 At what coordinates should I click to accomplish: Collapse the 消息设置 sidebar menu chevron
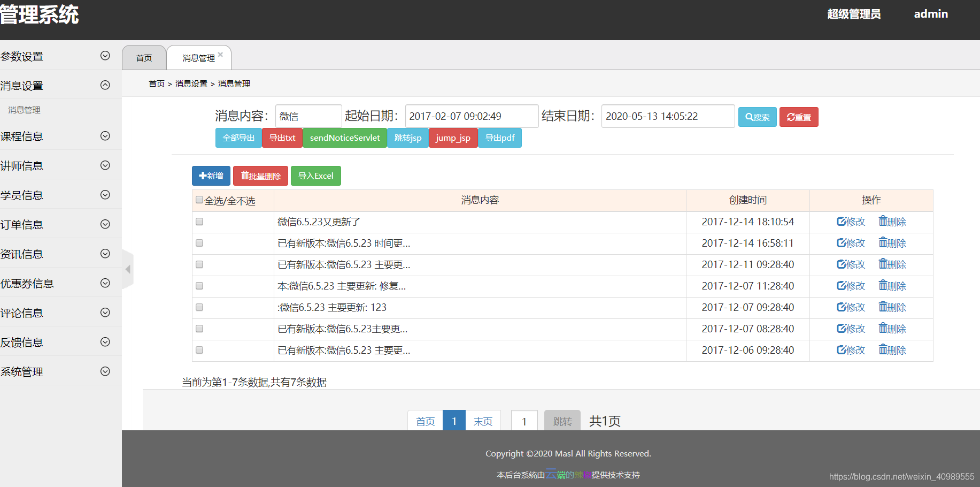click(105, 85)
